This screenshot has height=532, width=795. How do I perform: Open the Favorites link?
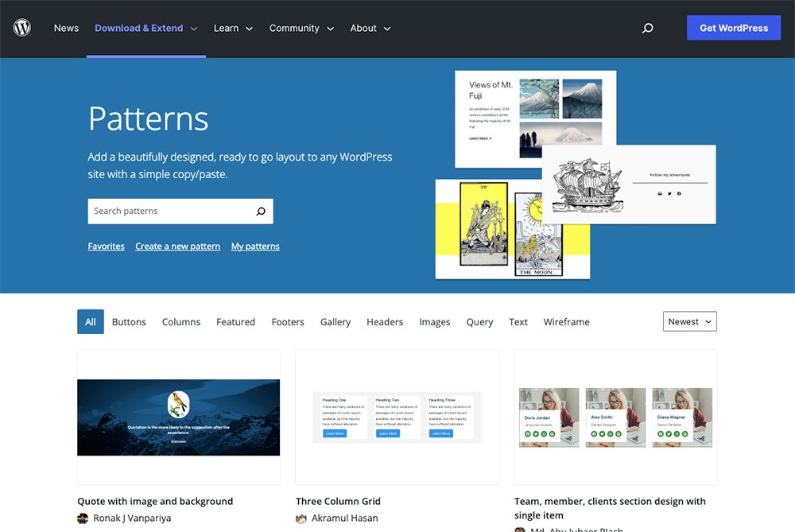[x=106, y=246]
